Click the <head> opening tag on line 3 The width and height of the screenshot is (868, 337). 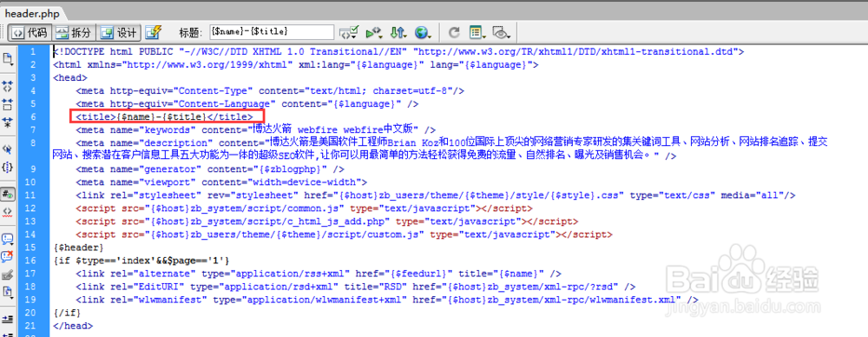[x=70, y=77]
